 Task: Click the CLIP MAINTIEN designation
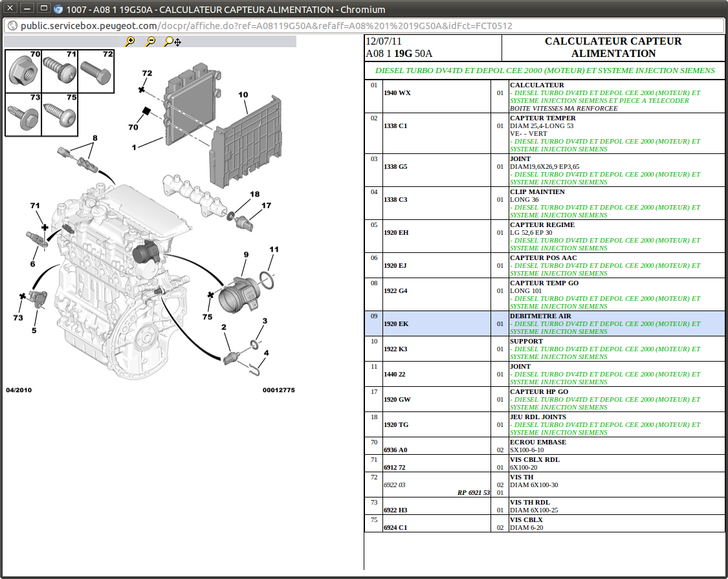pyautogui.click(x=538, y=191)
